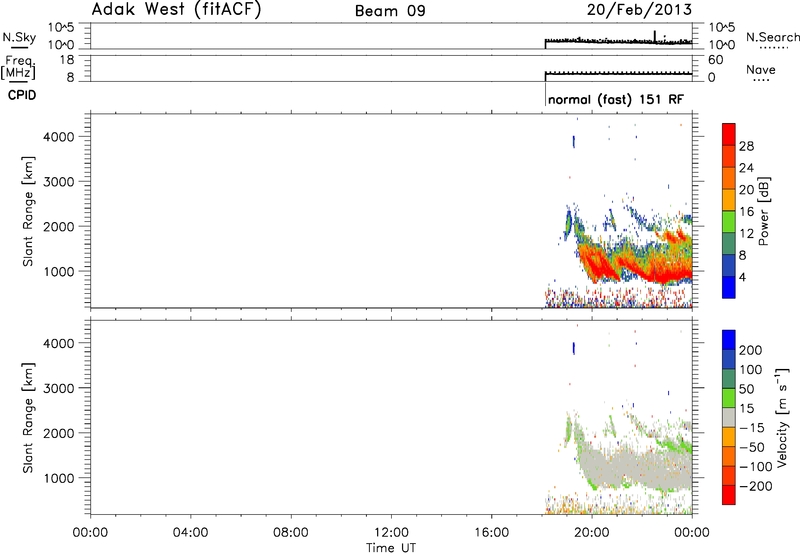Click the velocity panel 'Slant Range [km]' label
This screenshot has width=800, height=554.
[x=28, y=418]
